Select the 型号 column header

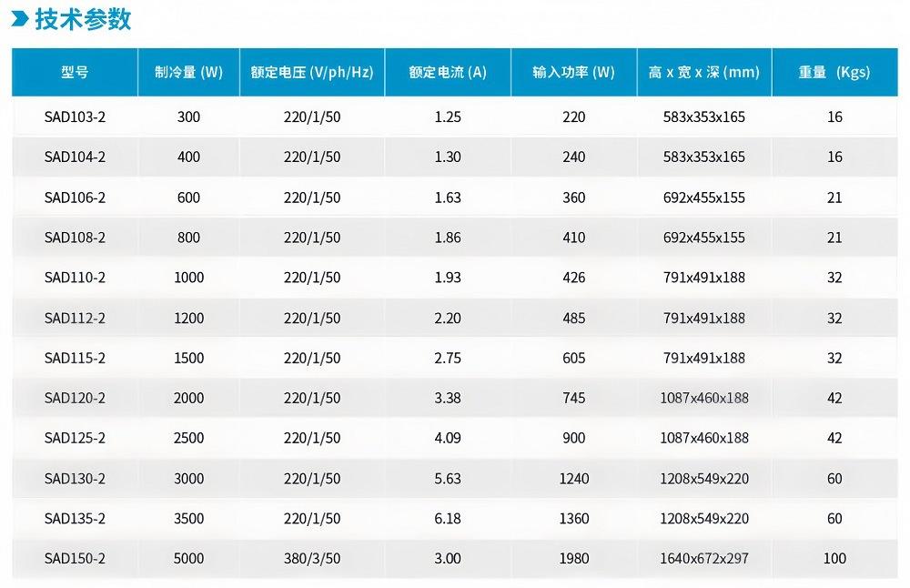tap(75, 72)
